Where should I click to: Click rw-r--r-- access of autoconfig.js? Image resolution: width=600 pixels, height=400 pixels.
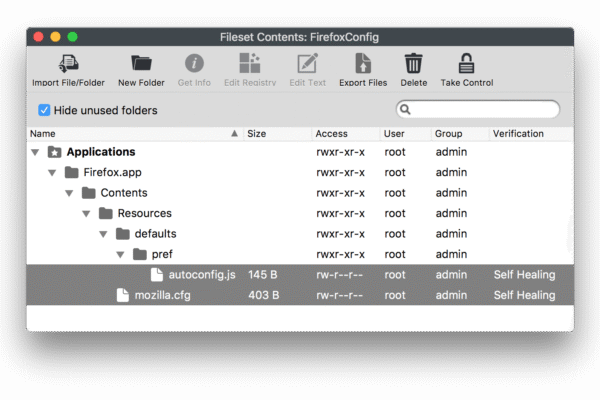[x=339, y=275]
